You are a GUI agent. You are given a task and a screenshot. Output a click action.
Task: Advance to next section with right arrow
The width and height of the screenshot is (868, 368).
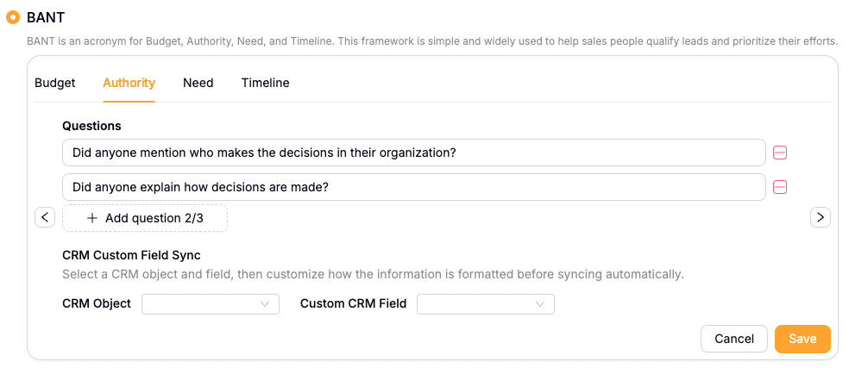click(x=821, y=217)
